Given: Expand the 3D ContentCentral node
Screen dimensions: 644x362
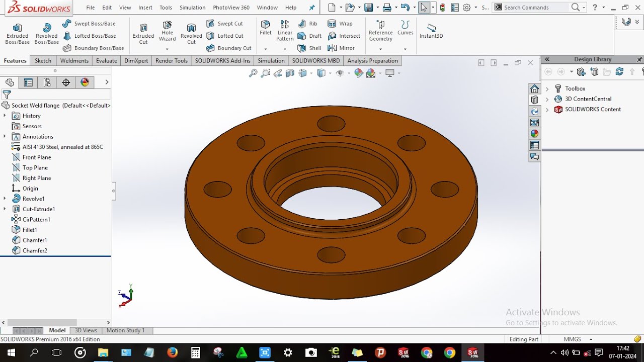Looking at the screenshot, I should 547,99.
